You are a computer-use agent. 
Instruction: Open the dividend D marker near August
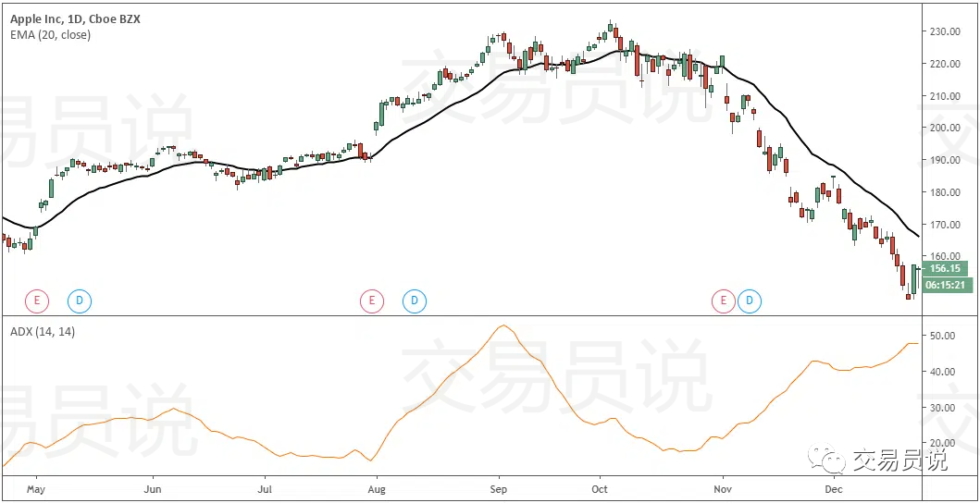(x=415, y=301)
